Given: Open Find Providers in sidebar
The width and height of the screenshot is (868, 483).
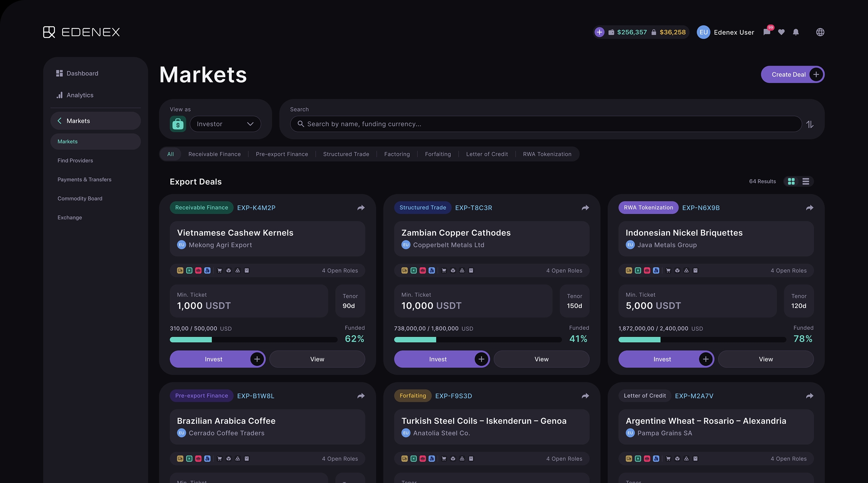Looking at the screenshot, I should click(x=75, y=160).
